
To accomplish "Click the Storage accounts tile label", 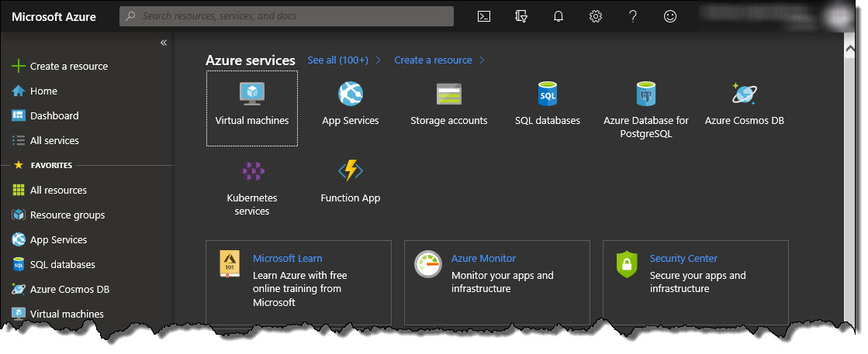I will [x=449, y=121].
